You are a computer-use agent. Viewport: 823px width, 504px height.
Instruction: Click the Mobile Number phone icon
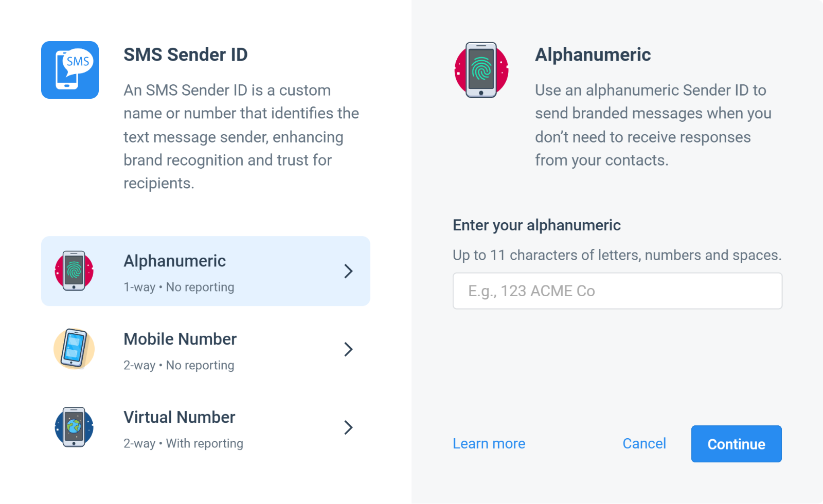pos(74,349)
